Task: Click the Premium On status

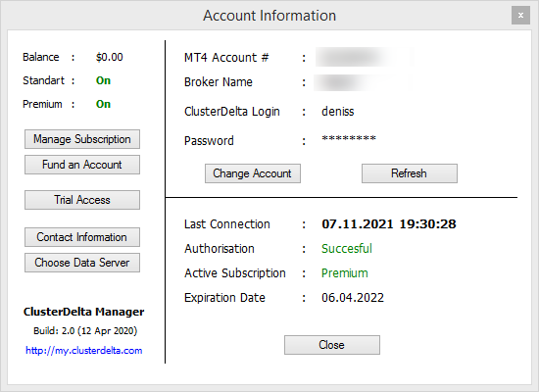Action: point(103,104)
